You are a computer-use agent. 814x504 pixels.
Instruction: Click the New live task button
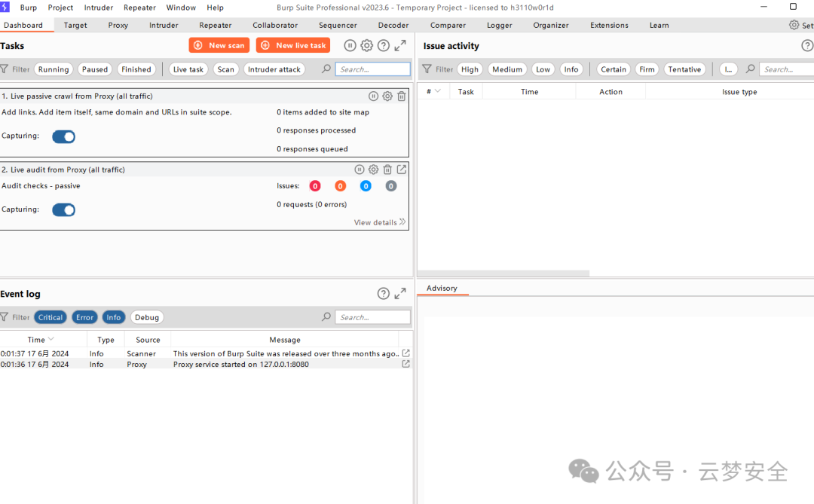tap(292, 45)
